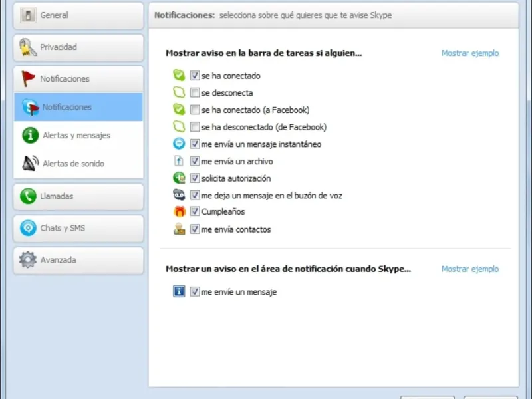
Task: Click the gift icon beside Cumpleaños
Action: 180,211
